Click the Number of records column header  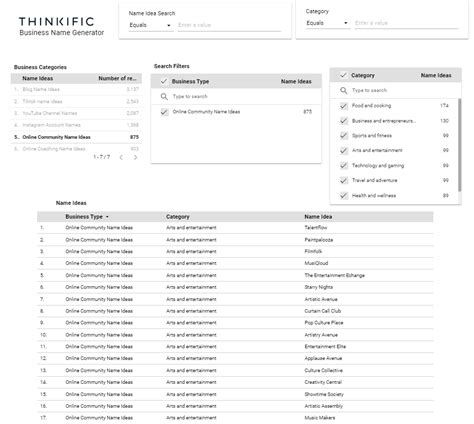tap(117, 78)
